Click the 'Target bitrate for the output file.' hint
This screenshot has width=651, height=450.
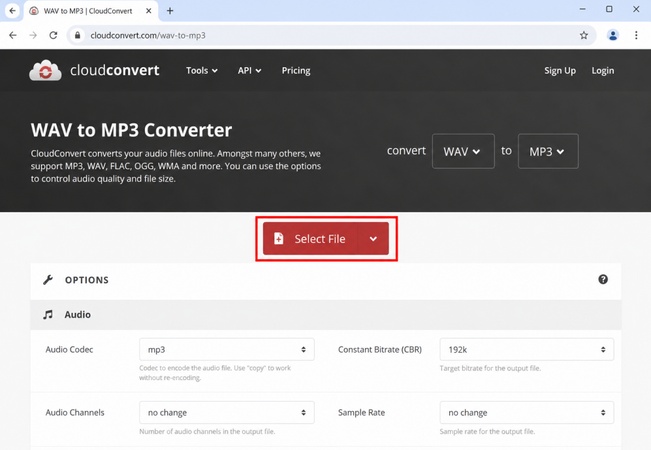(490, 368)
